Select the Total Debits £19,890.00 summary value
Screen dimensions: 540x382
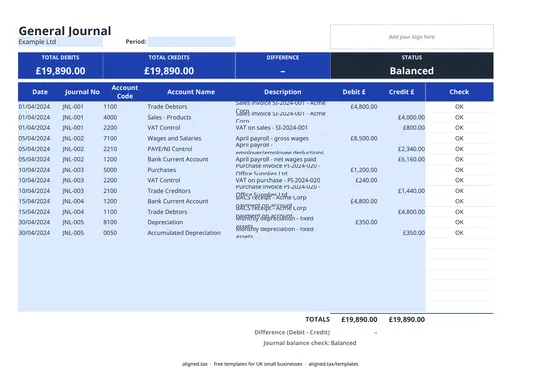(x=61, y=71)
